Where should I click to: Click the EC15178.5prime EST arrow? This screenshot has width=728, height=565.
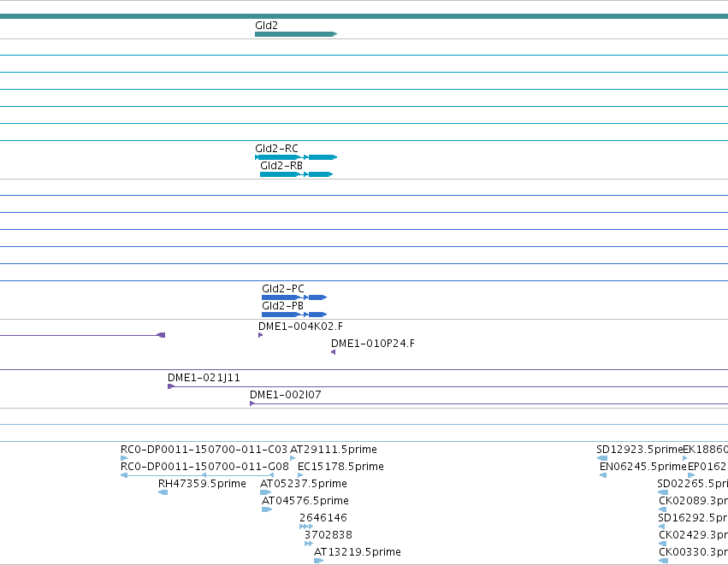pyautogui.click(x=300, y=475)
